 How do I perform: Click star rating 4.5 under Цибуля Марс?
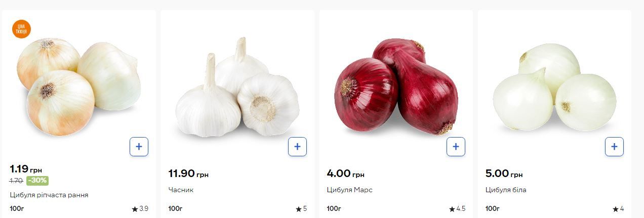tap(457, 208)
